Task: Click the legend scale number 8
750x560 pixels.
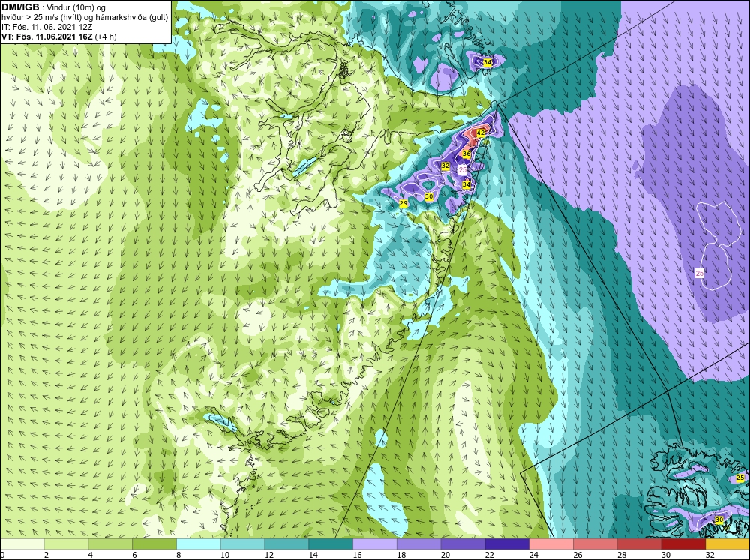Action: point(179,555)
